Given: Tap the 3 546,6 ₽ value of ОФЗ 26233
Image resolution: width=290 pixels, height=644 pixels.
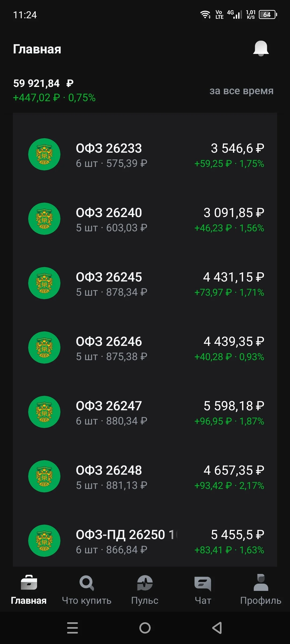Looking at the screenshot, I should 237,148.
